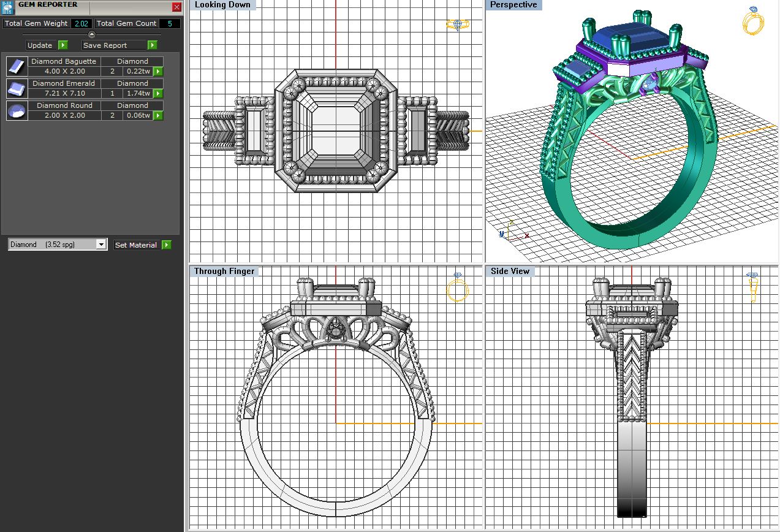The image size is (780, 532).
Task: Click ring icon in Looking Down viewport
Action: [458, 25]
